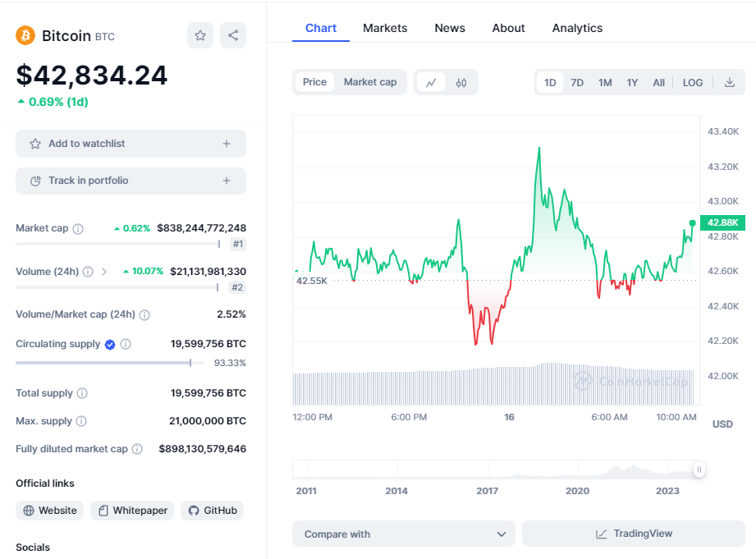The image size is (756, 559).
Task: Click the document icon on Whitepaper link
Action: (x=103, y=511)
